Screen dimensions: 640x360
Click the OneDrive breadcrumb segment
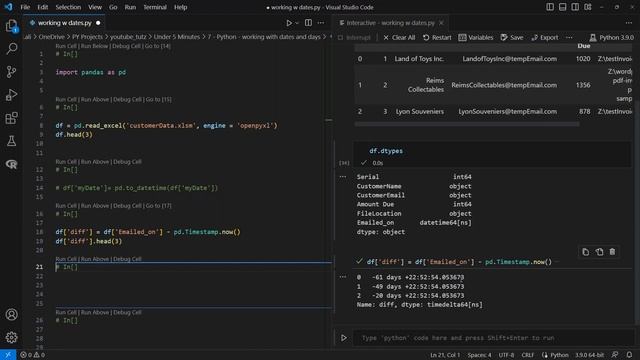52,37
